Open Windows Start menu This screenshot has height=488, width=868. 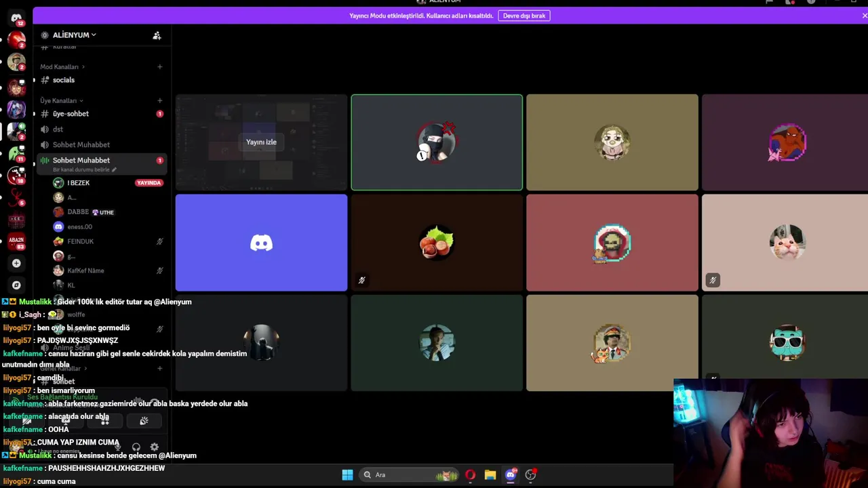point(347,475)
